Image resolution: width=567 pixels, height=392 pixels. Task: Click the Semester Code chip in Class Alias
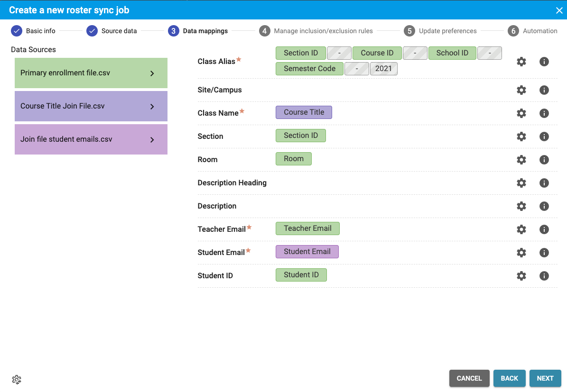point(309,69)
